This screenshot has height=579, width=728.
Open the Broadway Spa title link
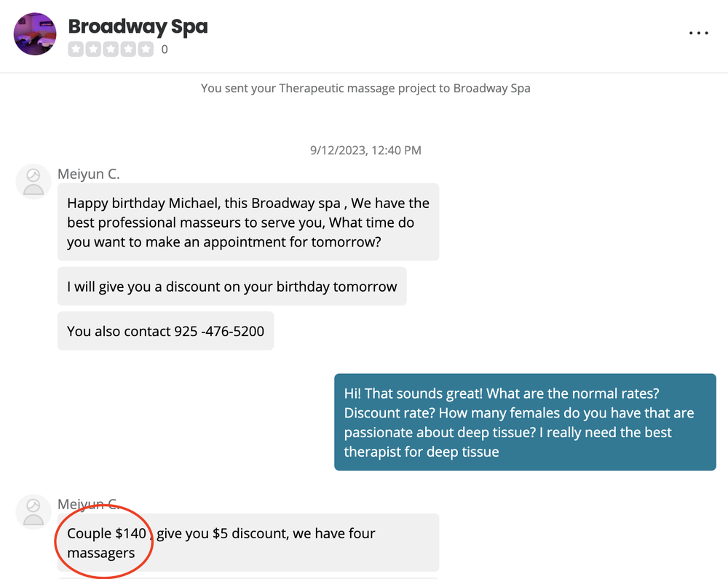pos(138,26)
